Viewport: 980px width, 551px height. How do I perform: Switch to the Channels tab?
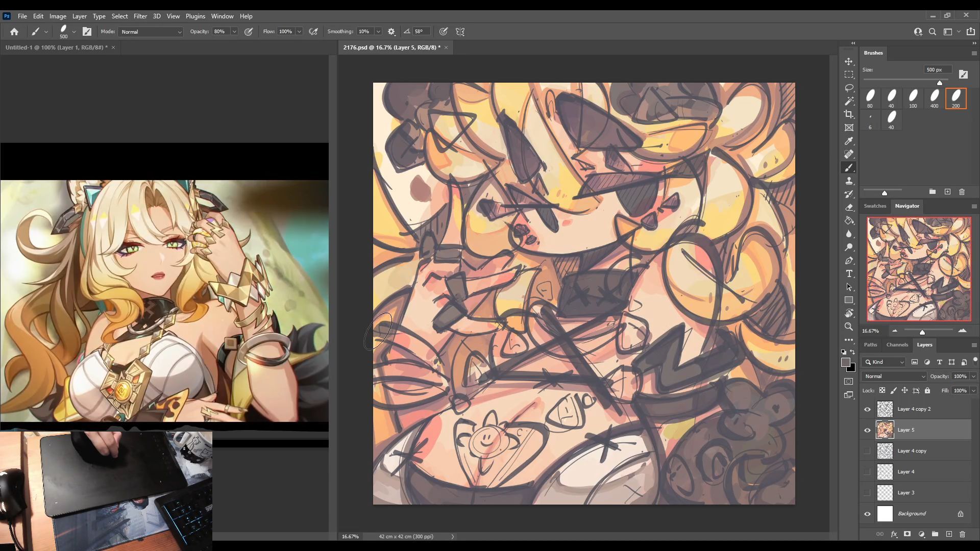point(897,345)
